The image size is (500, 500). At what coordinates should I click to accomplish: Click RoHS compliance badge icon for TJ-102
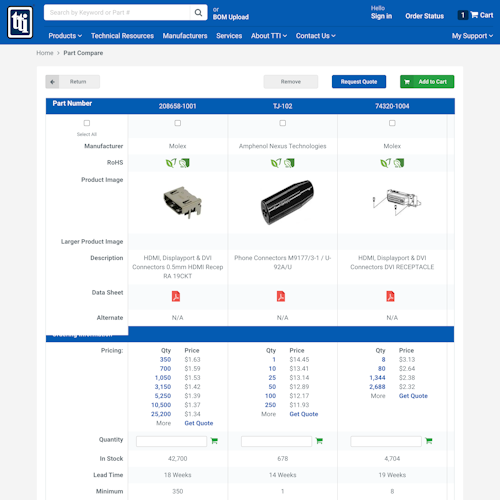coord(289,163)
